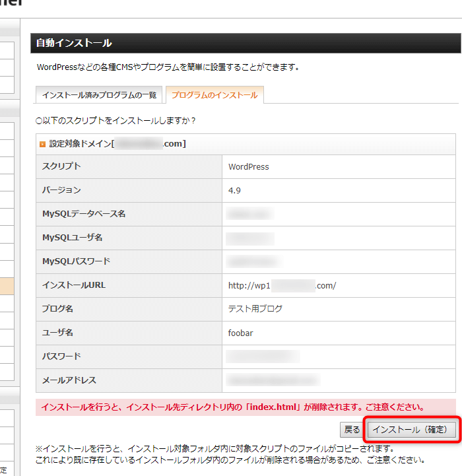Switch to インストール済みプログラムの一覧 tab
The width and height of the screenshot is (462, 476).
[99, 95]
